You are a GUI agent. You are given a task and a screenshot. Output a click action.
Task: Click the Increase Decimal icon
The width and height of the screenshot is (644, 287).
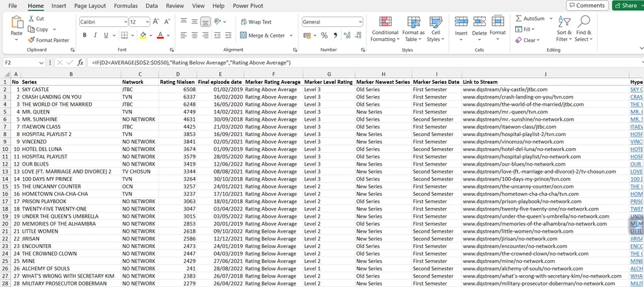[348, 36]
